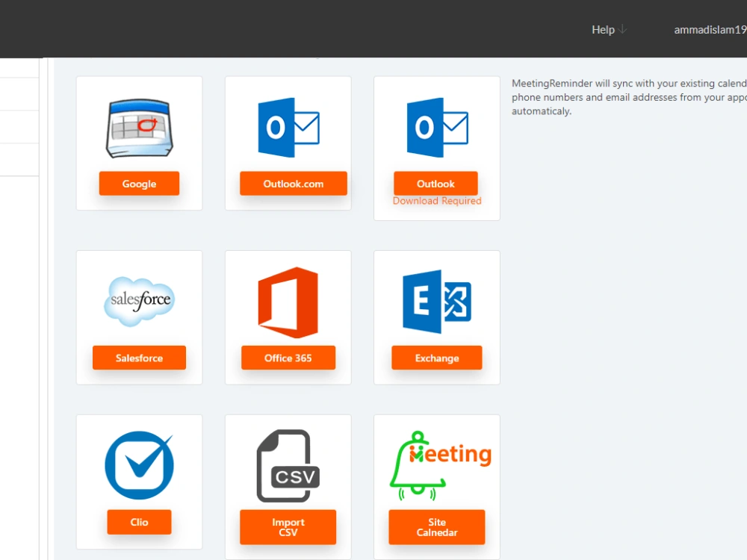The image size is (747, 560).
Task: Select the Site Calendar button
Action: [x=437, y=527]
